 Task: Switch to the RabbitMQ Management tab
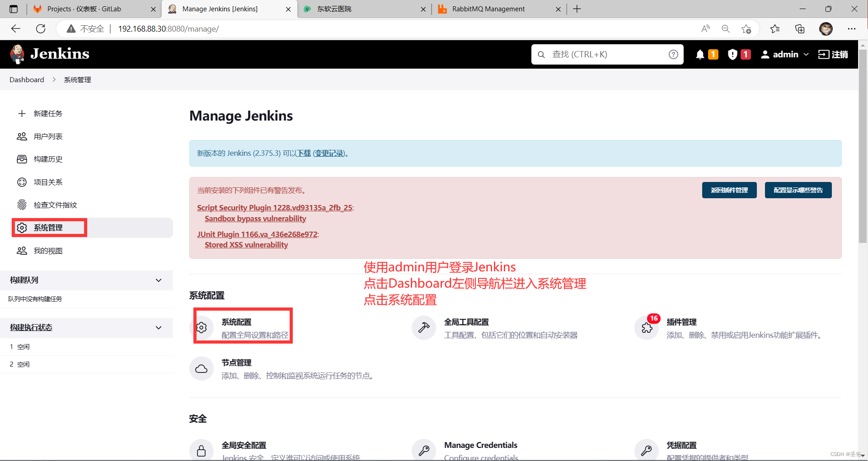(x=499, y=9)
